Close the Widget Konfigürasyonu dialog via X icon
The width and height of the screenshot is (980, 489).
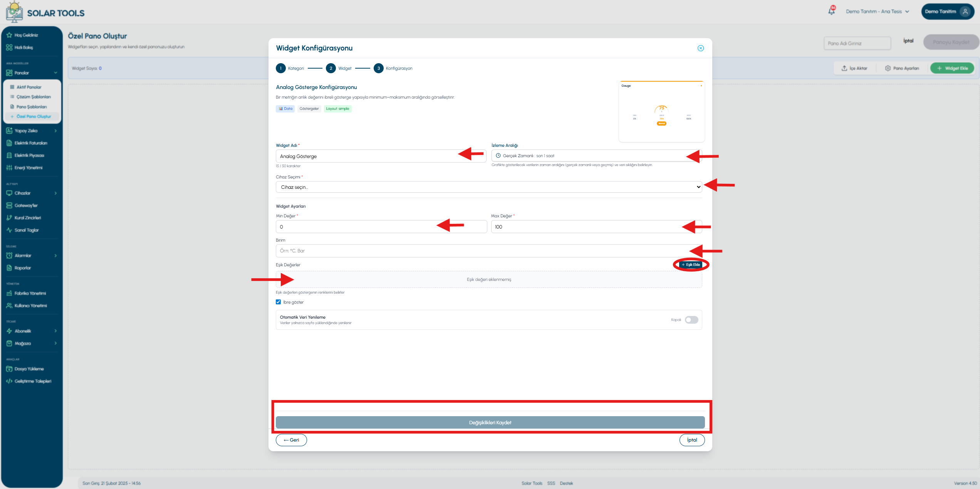click(x=700, y=48)
